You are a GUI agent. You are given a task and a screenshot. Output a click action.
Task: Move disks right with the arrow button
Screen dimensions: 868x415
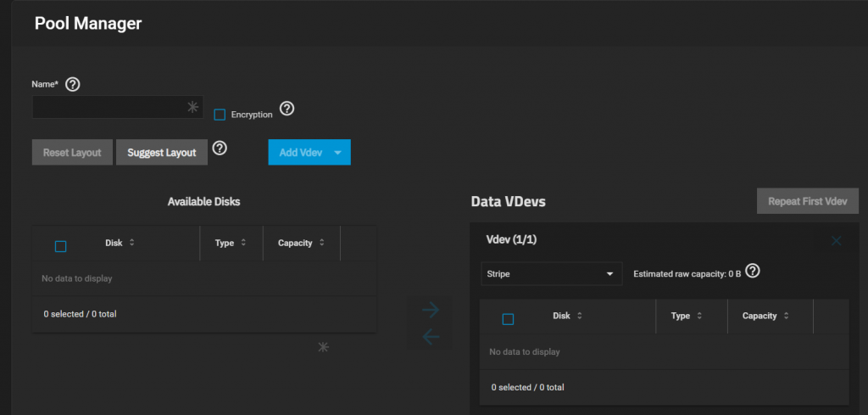point(430,310)
